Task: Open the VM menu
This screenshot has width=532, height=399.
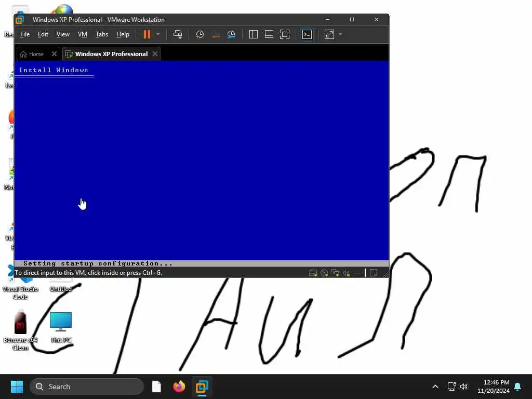Action: 83,34
